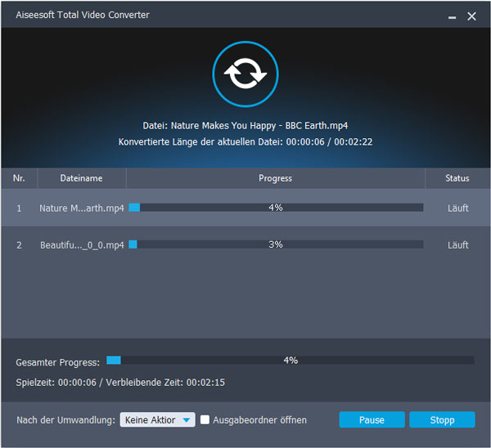Click the Gesamter Progress bar

pos(290,360)
